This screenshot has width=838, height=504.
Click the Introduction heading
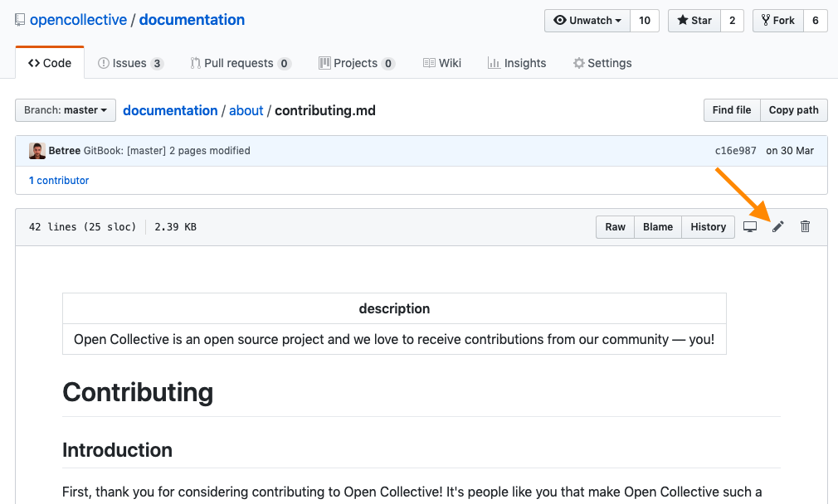117,450
